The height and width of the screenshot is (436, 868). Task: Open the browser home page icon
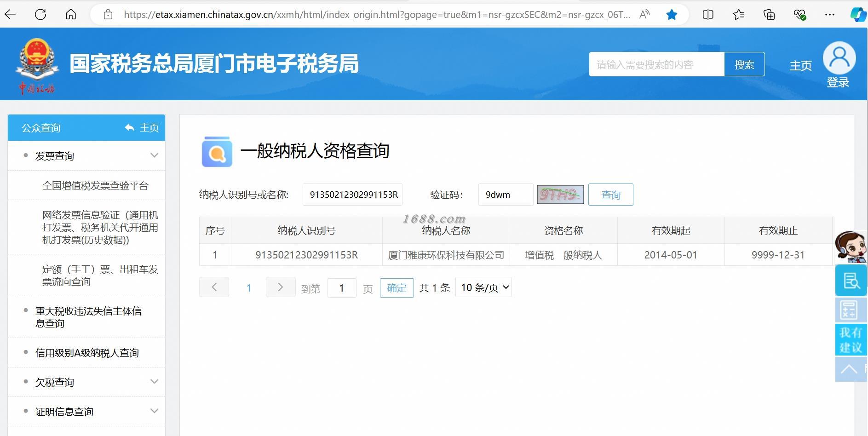click(71, 14)
